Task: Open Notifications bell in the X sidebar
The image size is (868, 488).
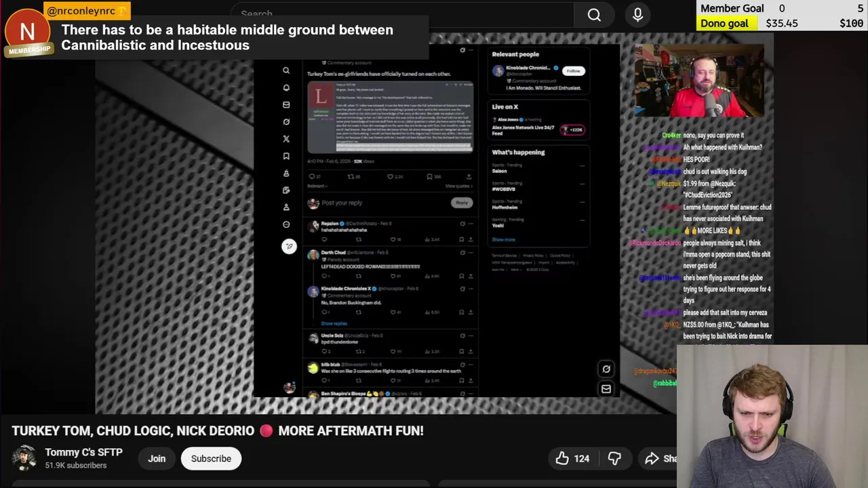Action: tap(286, 87)
